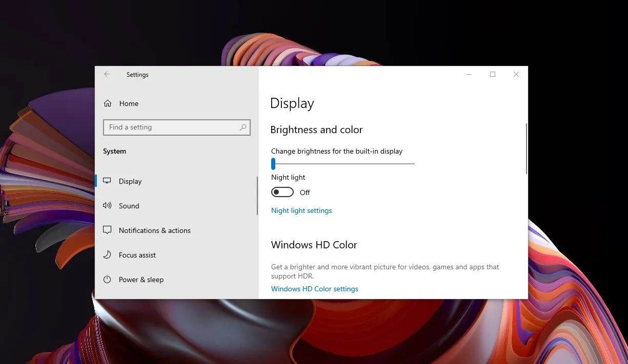Select the Display monitor icon in sidebar
This screenshot has height=364, width=628.
click(107, 181)
